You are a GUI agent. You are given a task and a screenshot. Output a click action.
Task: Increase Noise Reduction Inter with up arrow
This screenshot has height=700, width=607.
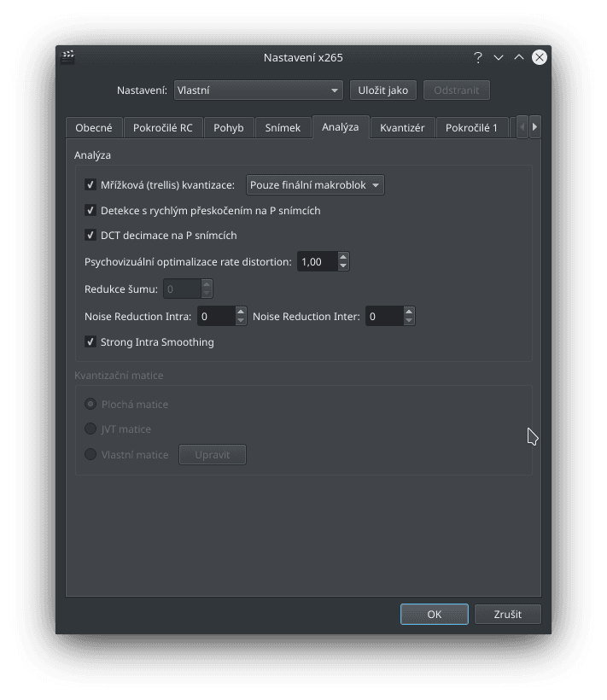[407, 312]
